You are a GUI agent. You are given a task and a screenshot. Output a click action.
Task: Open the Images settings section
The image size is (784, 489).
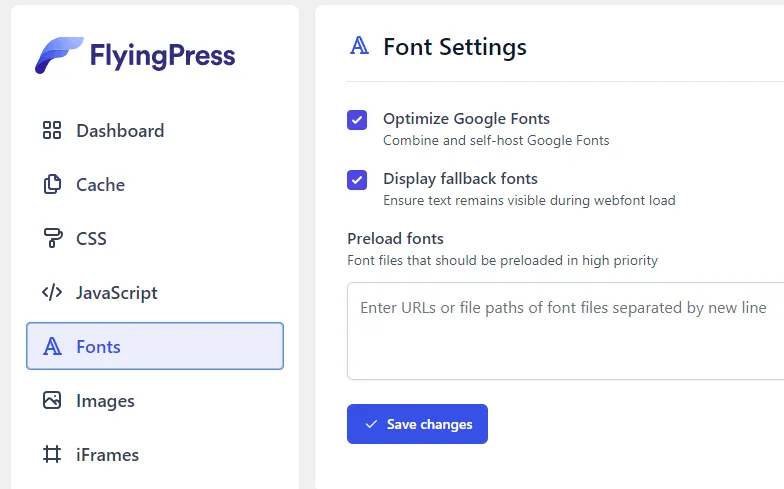click(105, 401)
